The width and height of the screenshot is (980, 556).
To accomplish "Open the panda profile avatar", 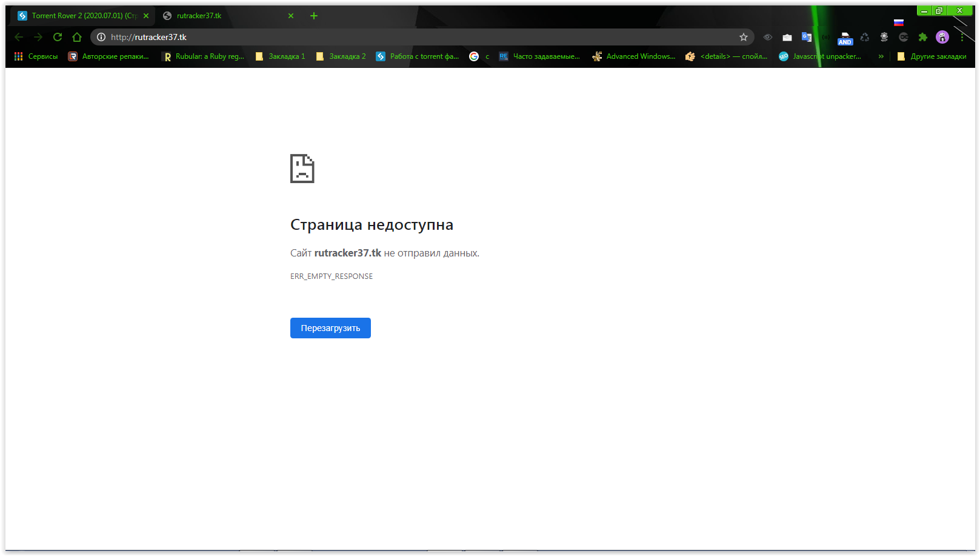I will 942,37.
